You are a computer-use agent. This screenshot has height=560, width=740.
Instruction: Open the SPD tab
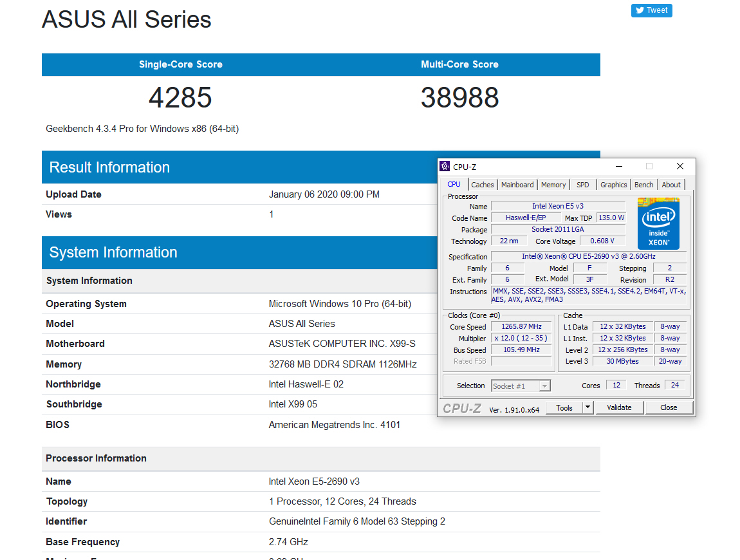[583, 185]
